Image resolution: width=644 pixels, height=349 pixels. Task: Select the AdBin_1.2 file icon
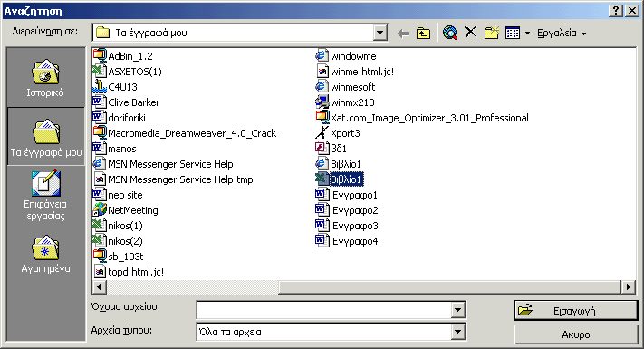coord(100,56)
